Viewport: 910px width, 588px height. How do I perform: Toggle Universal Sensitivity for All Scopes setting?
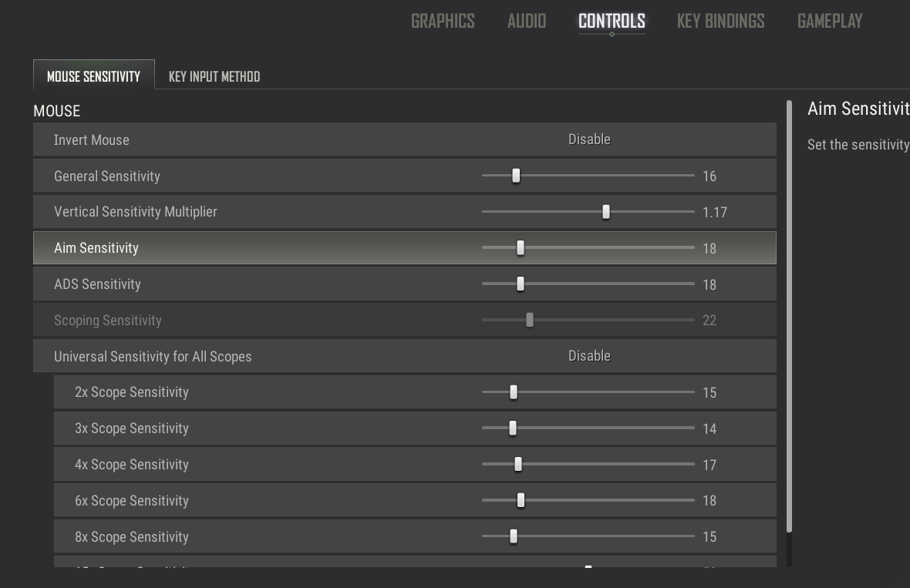pos(589,355)
